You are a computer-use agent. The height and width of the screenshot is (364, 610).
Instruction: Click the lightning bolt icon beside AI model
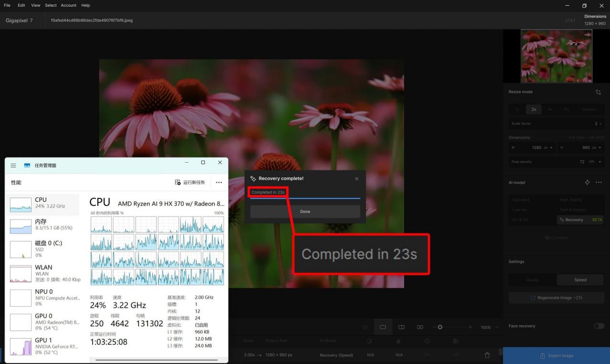[587, 183]
